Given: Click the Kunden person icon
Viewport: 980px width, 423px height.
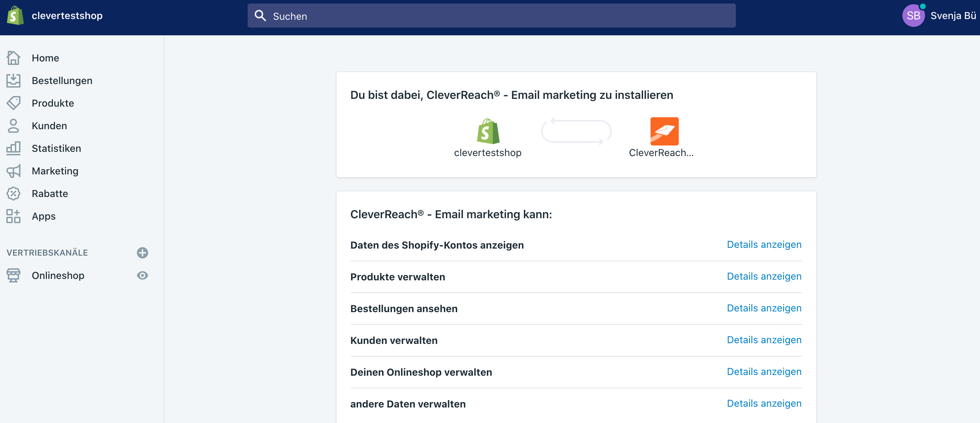Looking at the screenshot, I should pos(13,126).
